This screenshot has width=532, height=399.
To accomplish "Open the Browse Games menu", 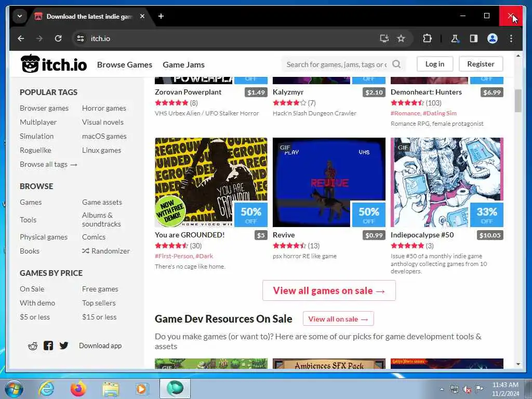I will tap(125, 64).
